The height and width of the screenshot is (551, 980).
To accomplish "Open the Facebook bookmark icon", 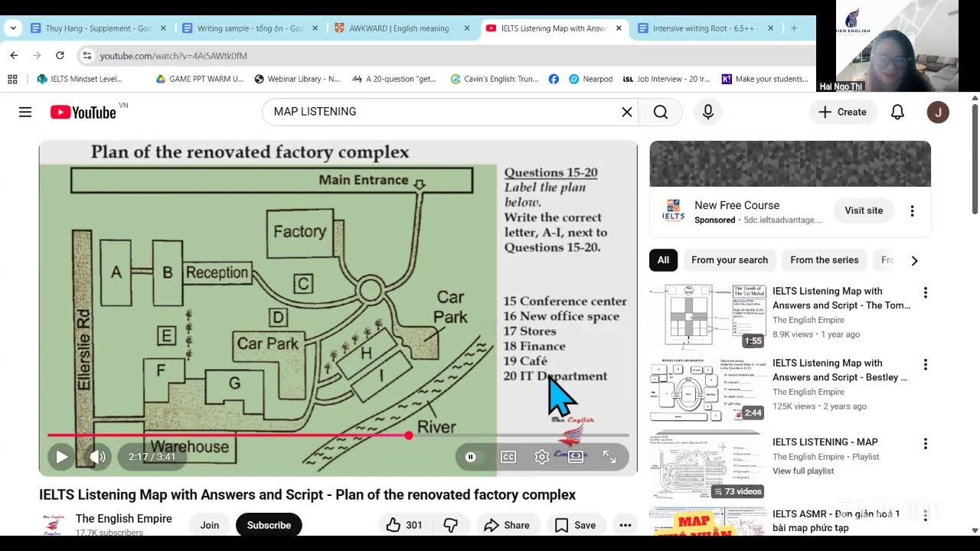I will (x=554, y=79).
